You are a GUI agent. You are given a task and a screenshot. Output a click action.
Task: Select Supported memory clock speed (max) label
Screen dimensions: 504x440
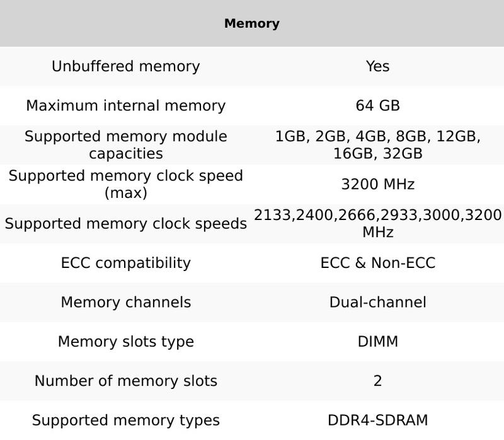pyautogui.click(x=126, y=184)
